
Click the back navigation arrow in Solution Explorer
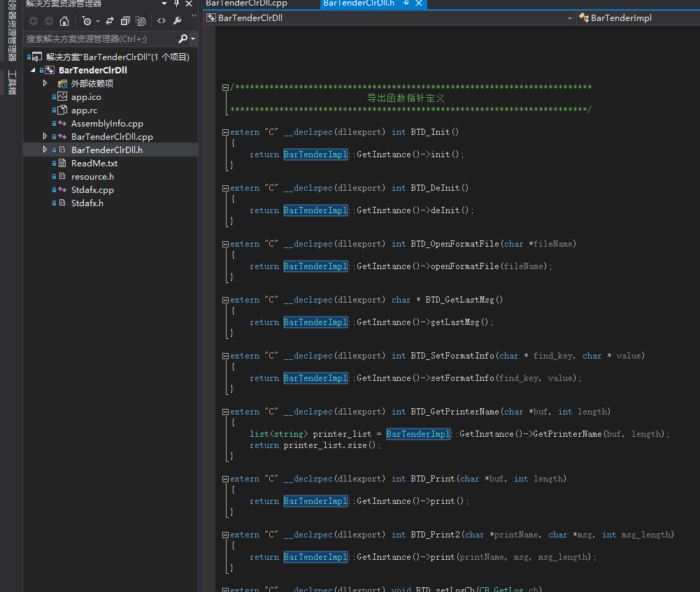34,21
